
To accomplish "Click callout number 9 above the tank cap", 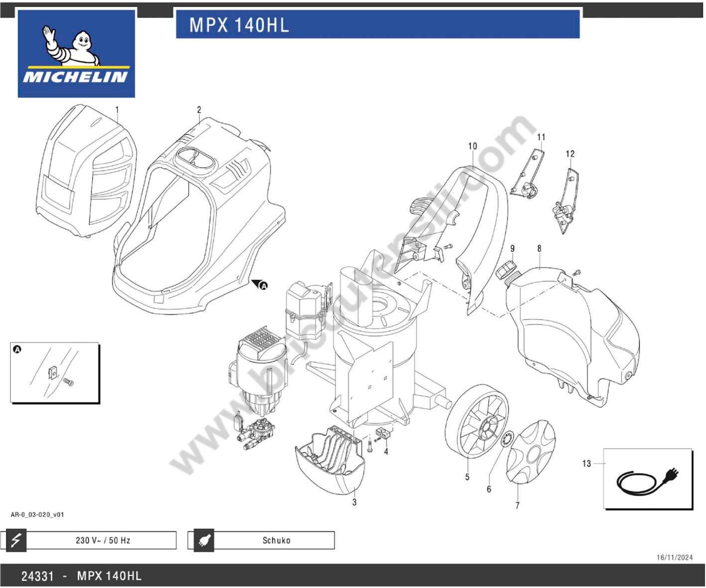I will (512, 248).
